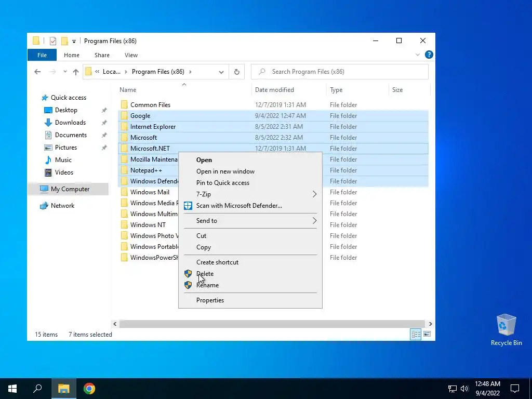Choose Open in new window
Viewport: 532px width, 399px height.
(x=250, y=171)
